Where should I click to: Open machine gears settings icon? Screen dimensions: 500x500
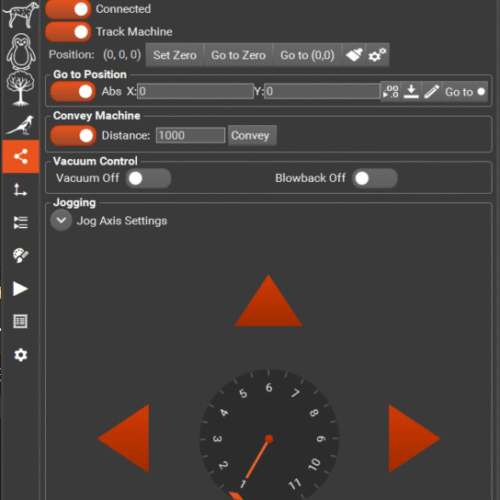(x=377, y=55)
